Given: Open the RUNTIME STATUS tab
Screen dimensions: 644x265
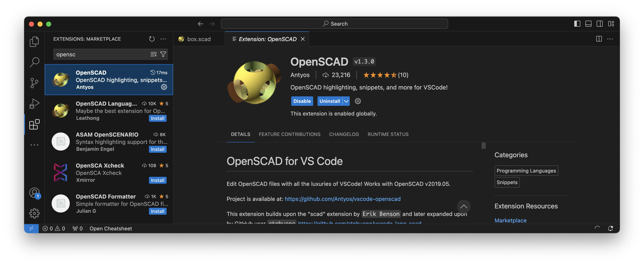Looking at the screenshot, I should pyautogui.click(x=388, y=134).
